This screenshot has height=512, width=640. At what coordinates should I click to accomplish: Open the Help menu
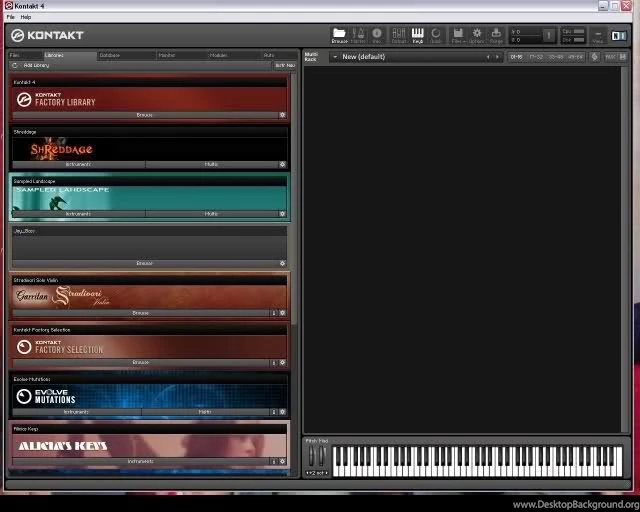tap(26, 17)
